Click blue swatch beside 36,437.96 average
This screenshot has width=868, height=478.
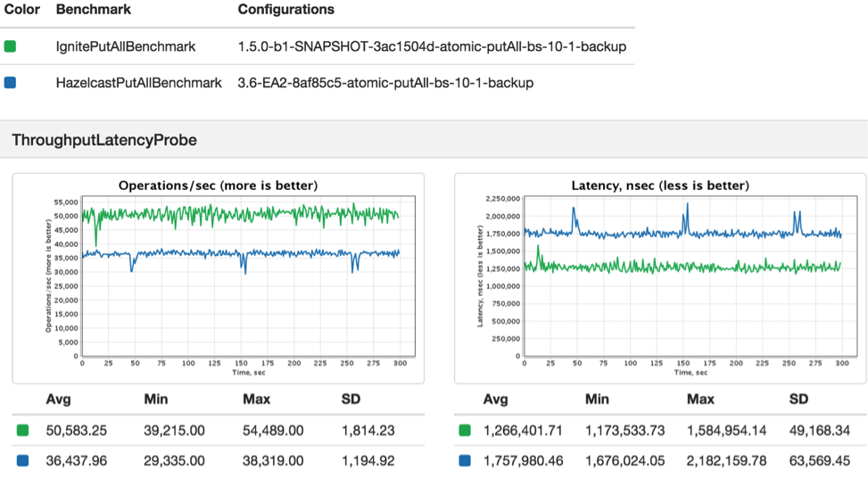22,460
